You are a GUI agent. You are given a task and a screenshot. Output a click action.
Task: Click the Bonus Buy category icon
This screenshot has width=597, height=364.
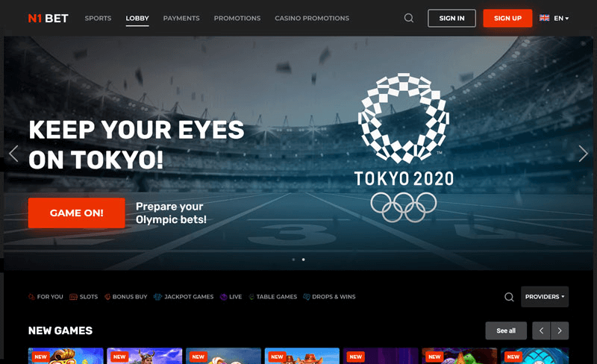point(107,297)
